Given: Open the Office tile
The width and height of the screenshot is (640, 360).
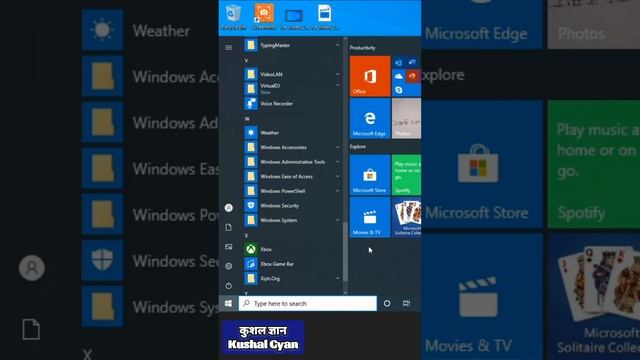Looking at the screenshot, I should pyautogui.click(x=370, y=76).
